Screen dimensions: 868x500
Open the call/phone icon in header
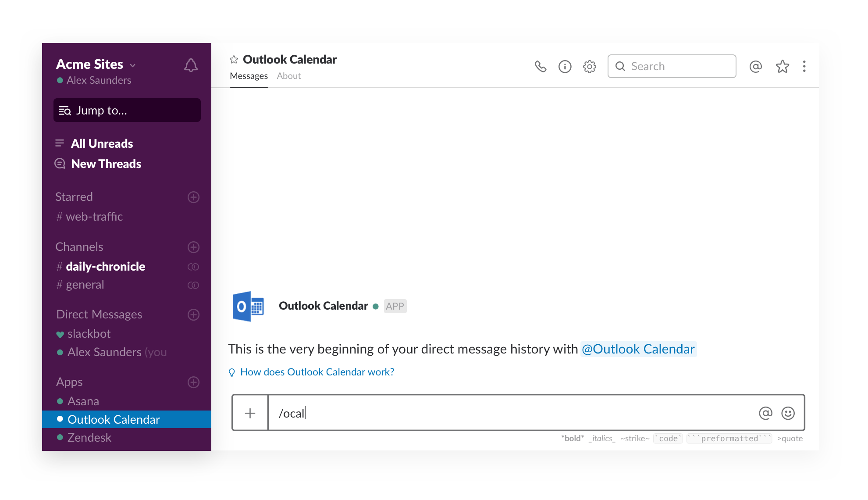coord(541,66)
